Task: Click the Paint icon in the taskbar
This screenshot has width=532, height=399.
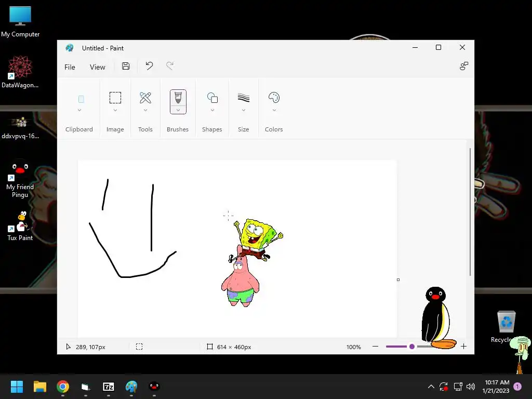Action: (131, 387)
